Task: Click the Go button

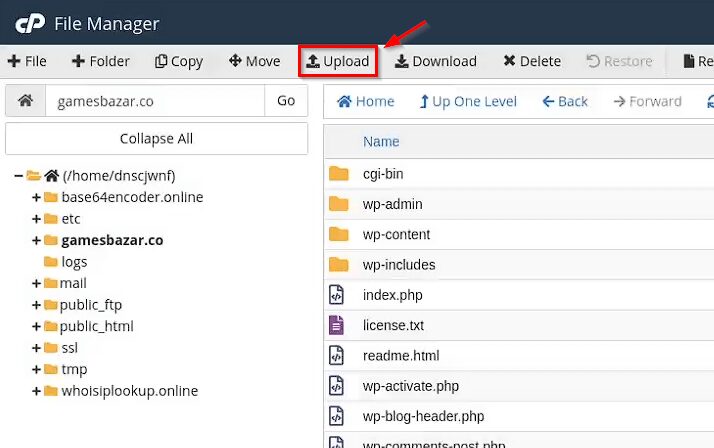Action: [x=286, y=101]
